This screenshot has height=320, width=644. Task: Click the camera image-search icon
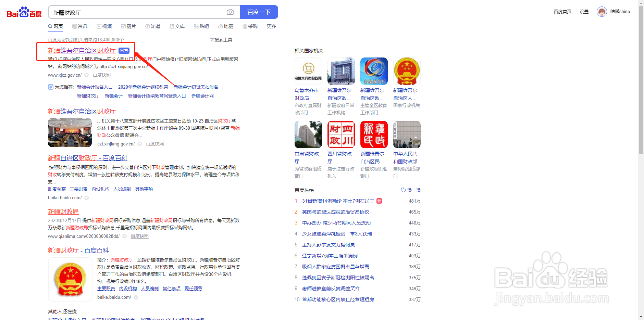(x=230, y=12)
